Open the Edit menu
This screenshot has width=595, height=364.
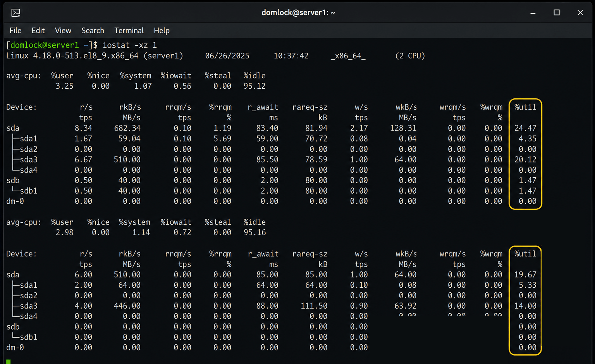coord(38,31)
